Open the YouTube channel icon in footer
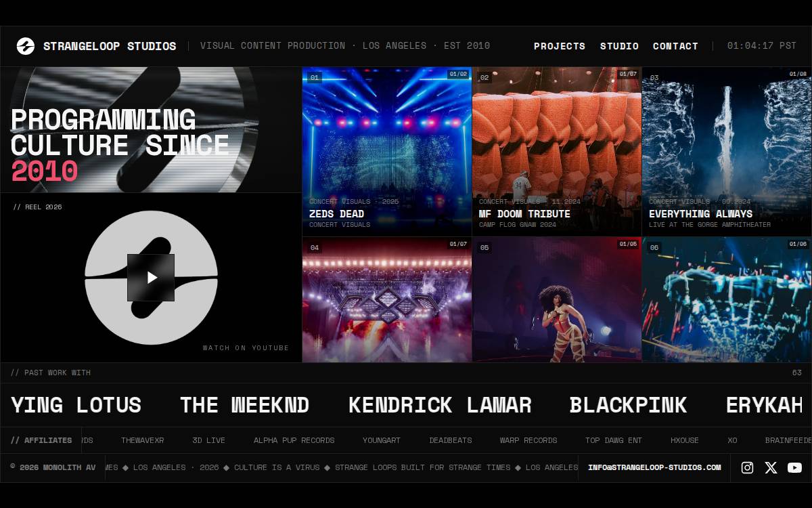Screen dimensions: 812x508 click(794, 467)
